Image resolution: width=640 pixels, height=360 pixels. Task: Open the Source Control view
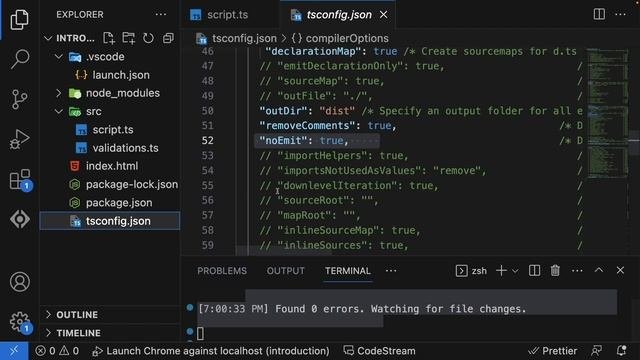(x=20, y=99)
